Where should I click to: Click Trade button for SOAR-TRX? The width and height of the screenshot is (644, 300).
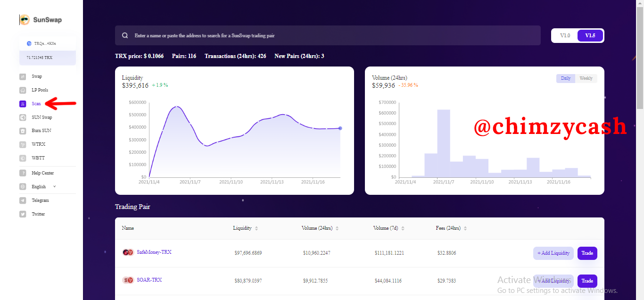point(587,281)
